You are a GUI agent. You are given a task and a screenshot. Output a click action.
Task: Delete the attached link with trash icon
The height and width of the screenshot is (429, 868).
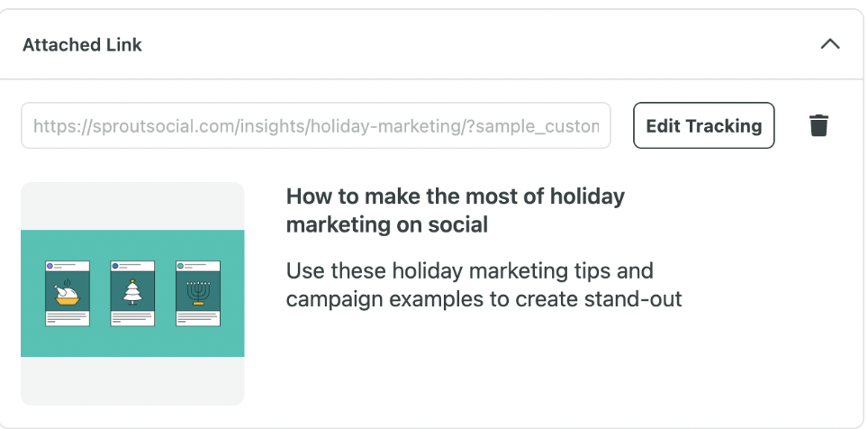(818, 125)
